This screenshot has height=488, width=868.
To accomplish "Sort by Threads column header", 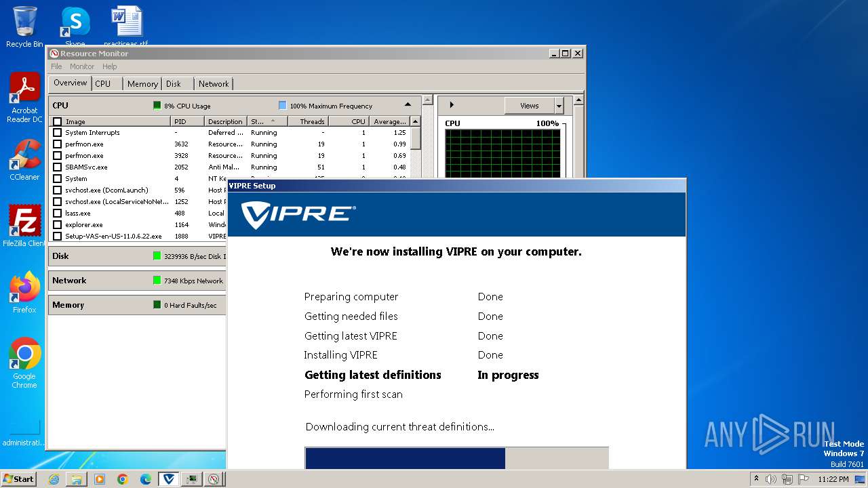I will 308,121.
